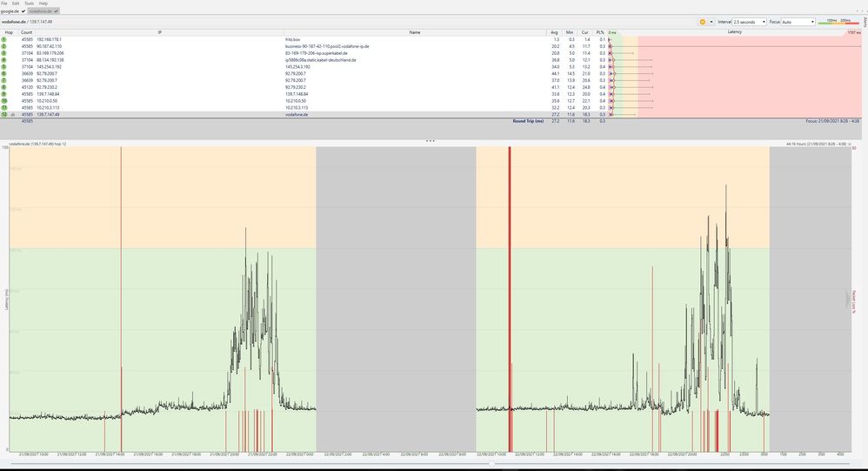Click the right-edge timeline expand arrow
This screenshot has height=471, width=868.
847,299
